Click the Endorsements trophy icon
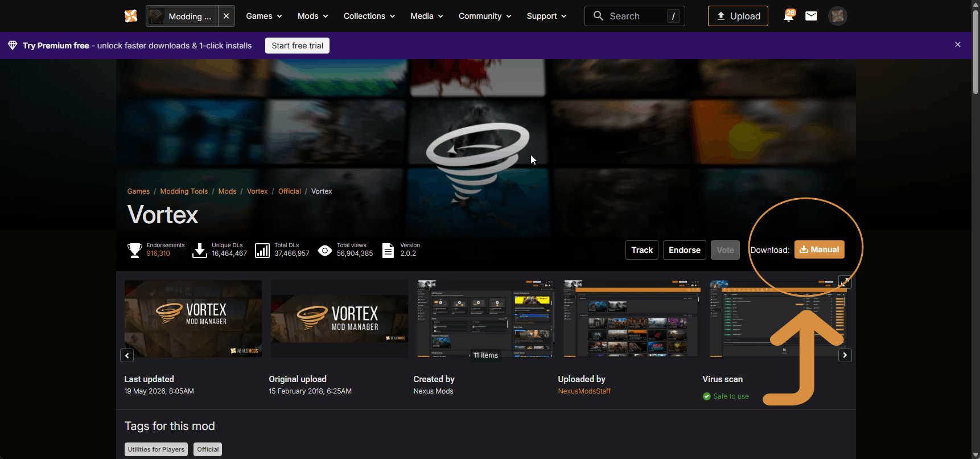980x459 pixels. [x=135, y=250]
